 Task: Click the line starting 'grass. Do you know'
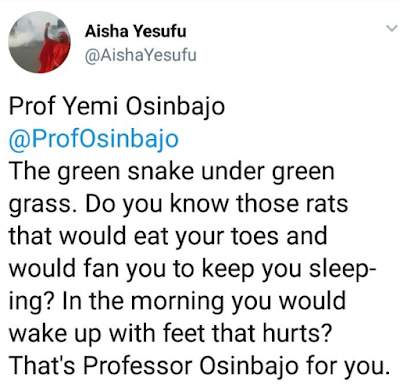coord(178,204)
